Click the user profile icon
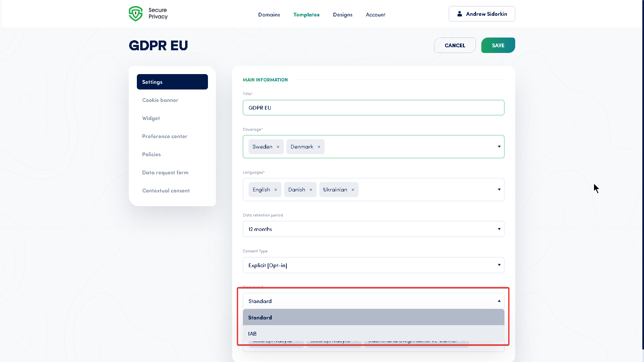The image size is (644, 362). [460, 14]
